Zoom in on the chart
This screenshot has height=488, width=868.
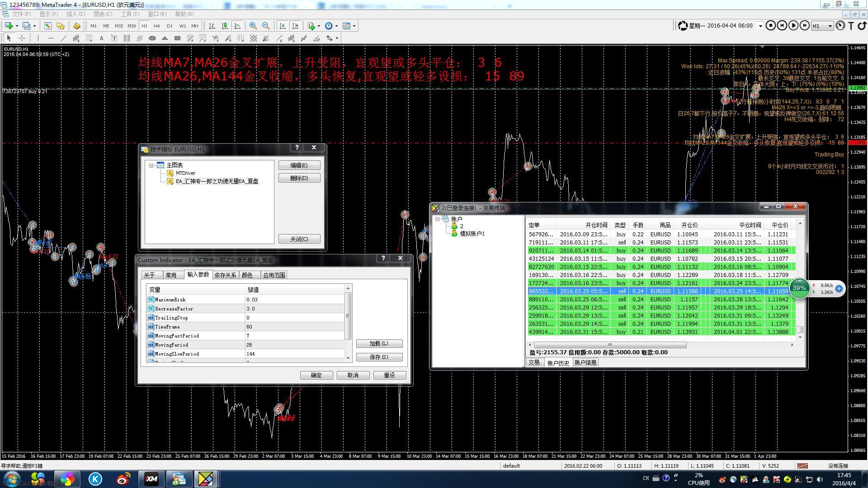[253, 26]
